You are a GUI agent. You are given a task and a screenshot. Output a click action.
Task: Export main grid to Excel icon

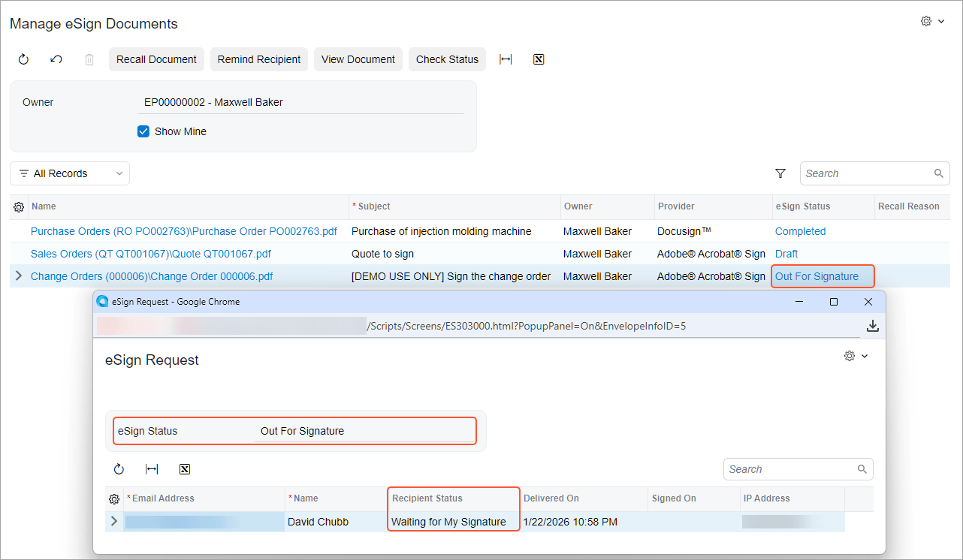pos(539,59)
